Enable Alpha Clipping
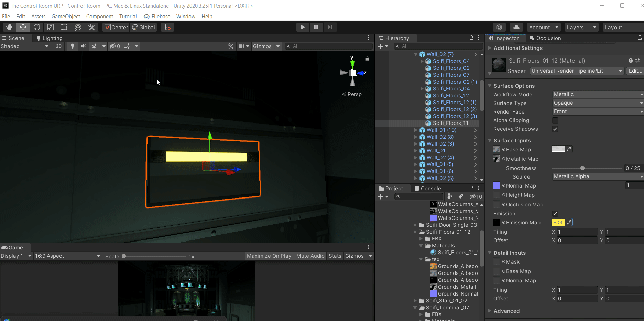The width and height of the screenshot is (644, 321). point(555,120)
